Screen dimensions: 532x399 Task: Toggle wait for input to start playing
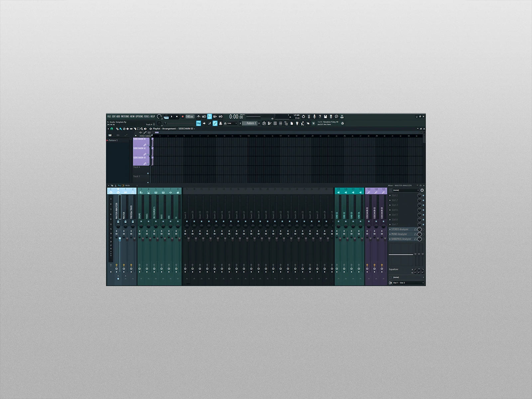point(204,116)
